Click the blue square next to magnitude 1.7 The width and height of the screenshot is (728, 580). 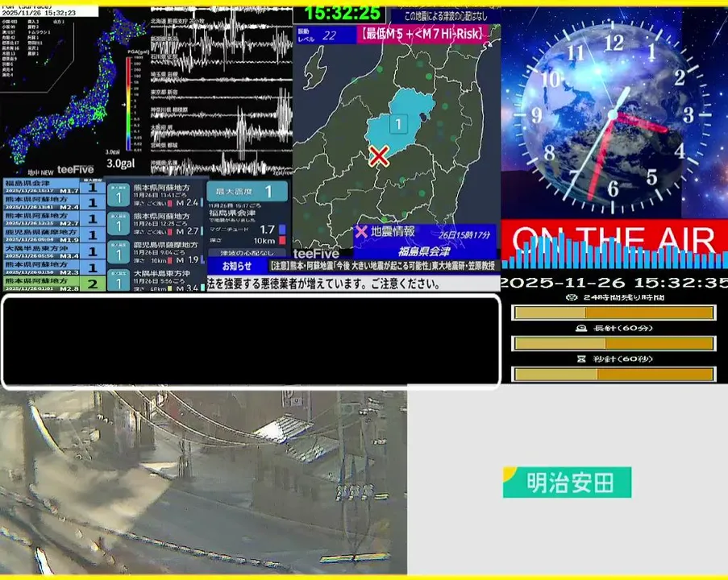pos(282,230)
